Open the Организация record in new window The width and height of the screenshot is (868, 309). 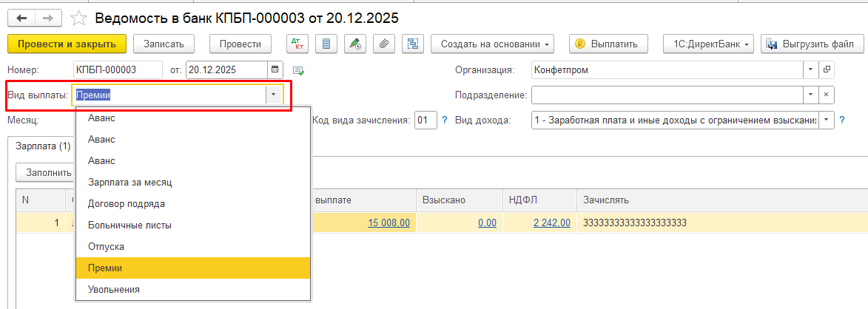827,70
